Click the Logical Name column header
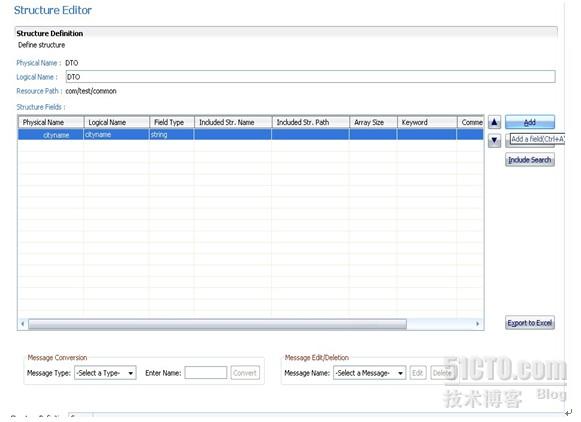 click(117, 122)
